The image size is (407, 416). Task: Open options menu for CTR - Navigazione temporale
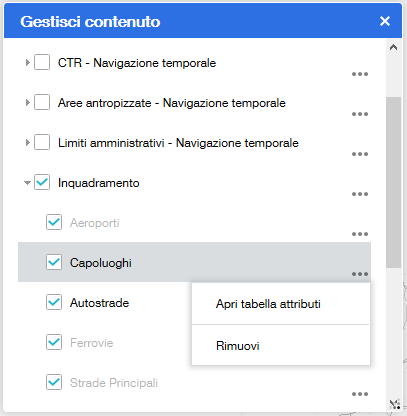coord(360,74)
